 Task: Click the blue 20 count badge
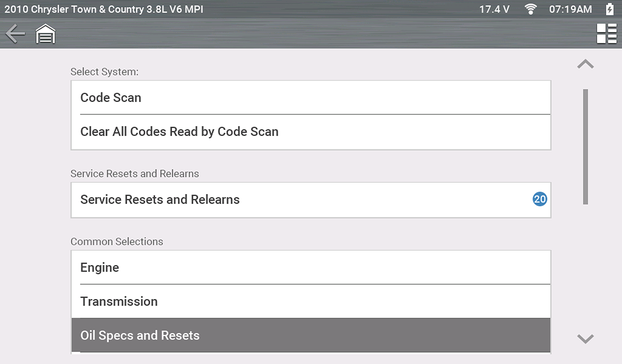[539, 199]
